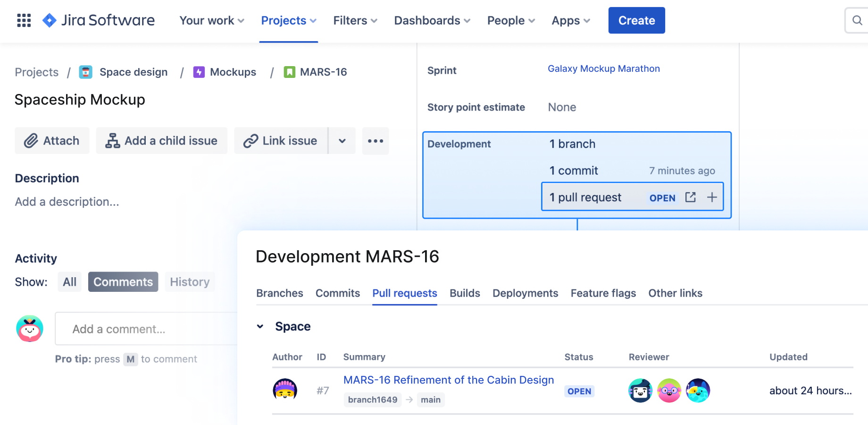
Task: Click your user avatar beside comment box
Action: point(30,329)
